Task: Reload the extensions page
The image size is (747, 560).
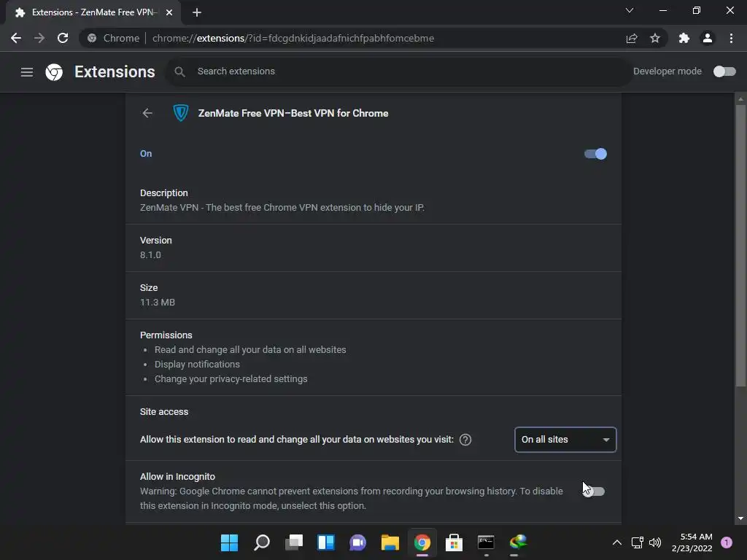Action: (63, 38)
